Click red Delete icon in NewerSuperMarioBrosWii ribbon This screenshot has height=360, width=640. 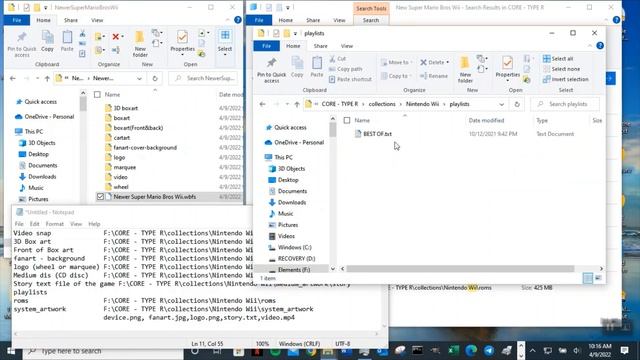[x=117, y=37]
